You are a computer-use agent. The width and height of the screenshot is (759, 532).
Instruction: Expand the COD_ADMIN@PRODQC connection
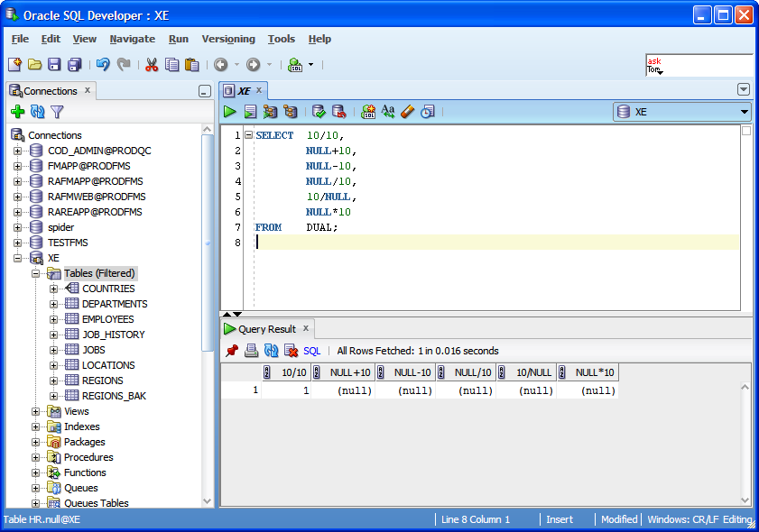pyautogui.click(x=17, y=151)
